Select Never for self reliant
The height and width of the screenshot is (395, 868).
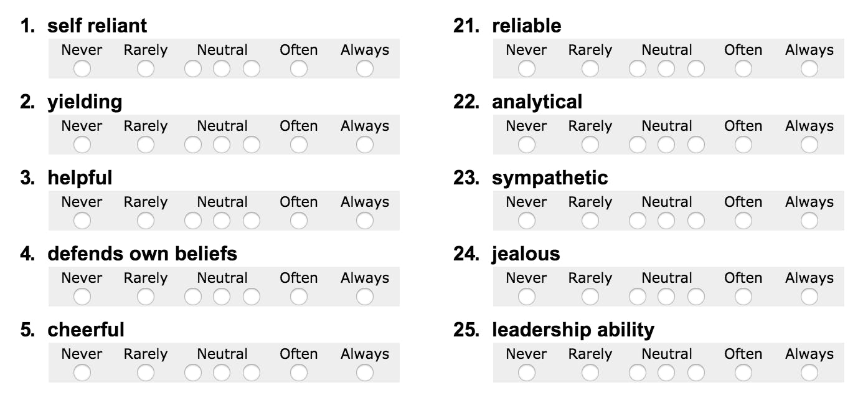[82, 69]
